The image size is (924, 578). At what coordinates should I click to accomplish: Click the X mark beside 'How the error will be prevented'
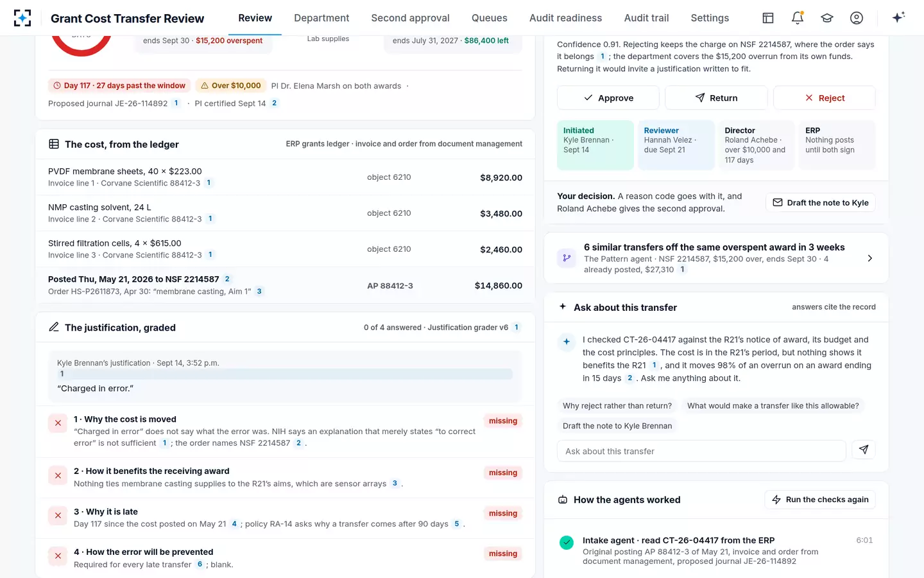point(58,556)
